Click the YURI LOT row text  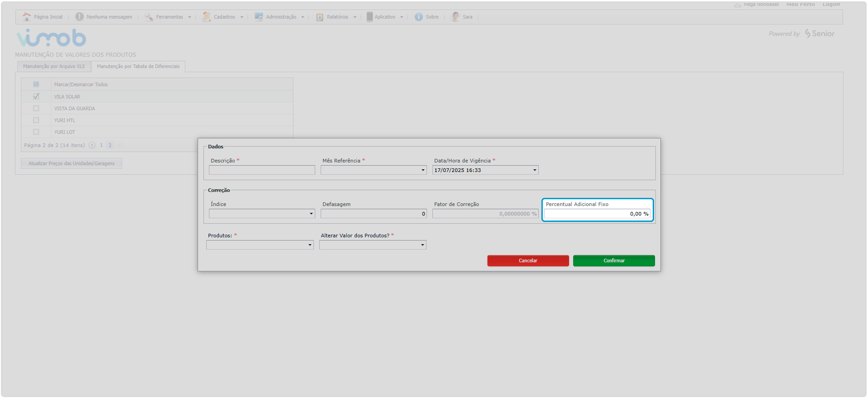click(x=65, y=132)
